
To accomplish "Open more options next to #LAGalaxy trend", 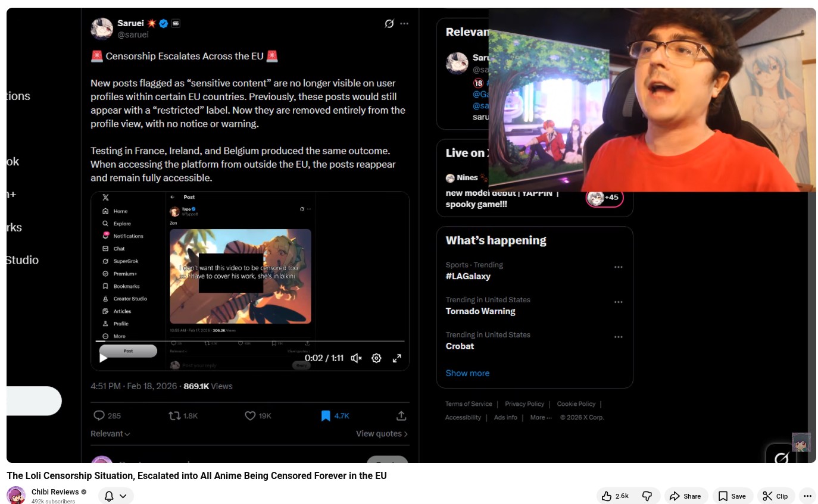I will tap(619, 267).
